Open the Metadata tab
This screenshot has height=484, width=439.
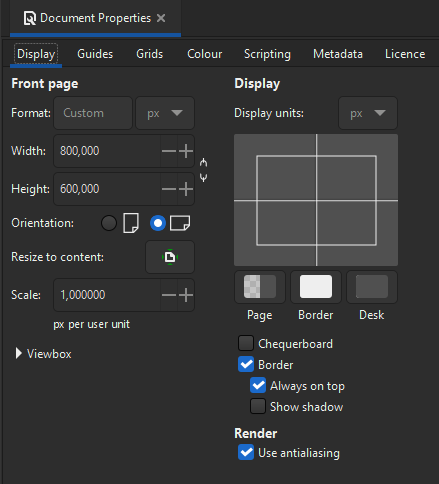tap(338, 54)
